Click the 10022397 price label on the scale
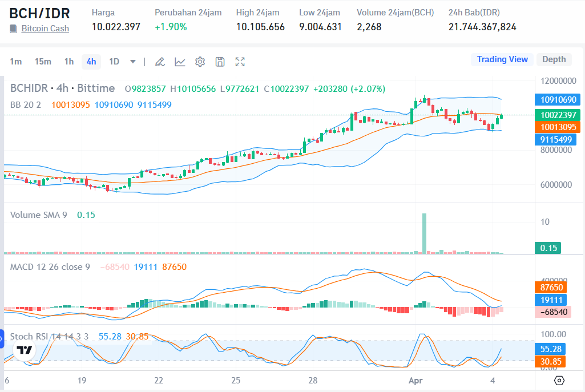Screen dimensions: 585x392 (x=558, y=115)
